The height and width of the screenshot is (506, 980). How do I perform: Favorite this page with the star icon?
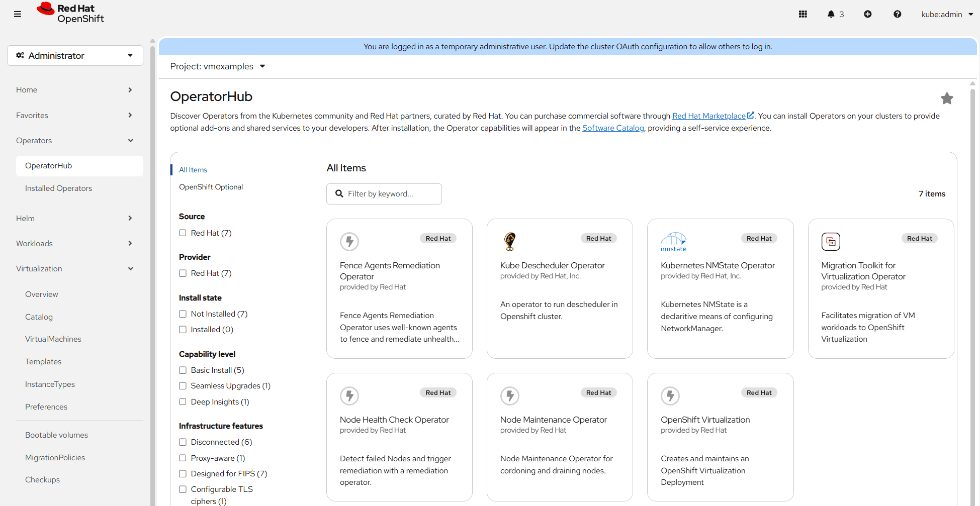point(947,98)
